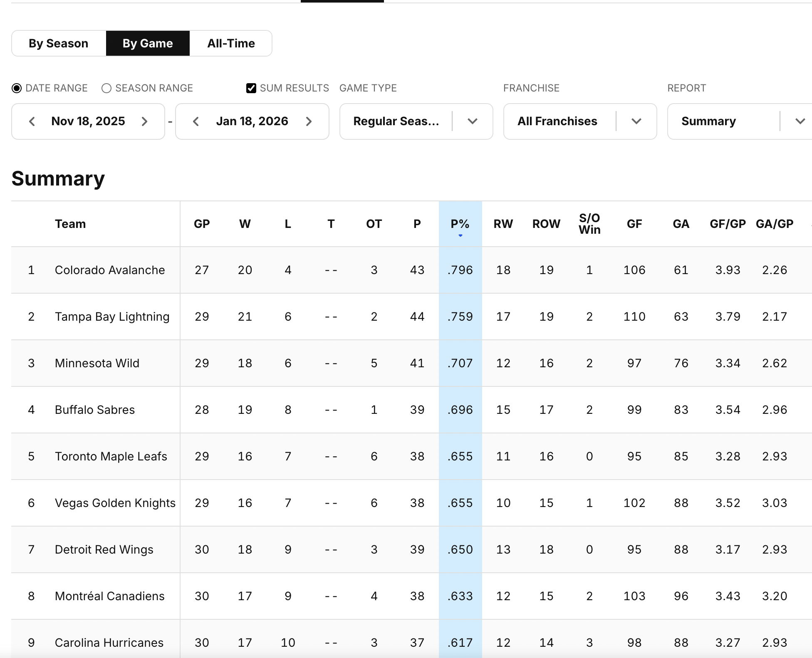Viewport: 812px width, 658px height.
Task: Move end date forward one day
Action: click(309, 121)
